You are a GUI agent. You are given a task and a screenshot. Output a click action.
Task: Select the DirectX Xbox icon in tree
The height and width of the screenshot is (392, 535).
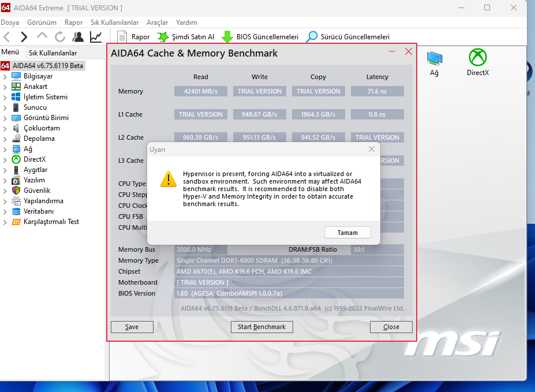point(16,159)
